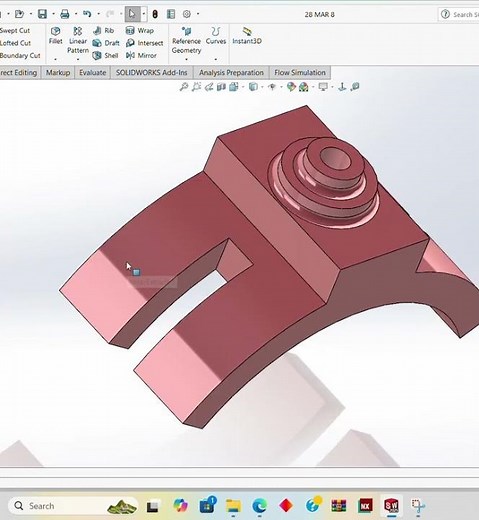Screen dimensions: 479x520
Task: Save the document with the floppy disk icon
Action: [x=42, y=14]
